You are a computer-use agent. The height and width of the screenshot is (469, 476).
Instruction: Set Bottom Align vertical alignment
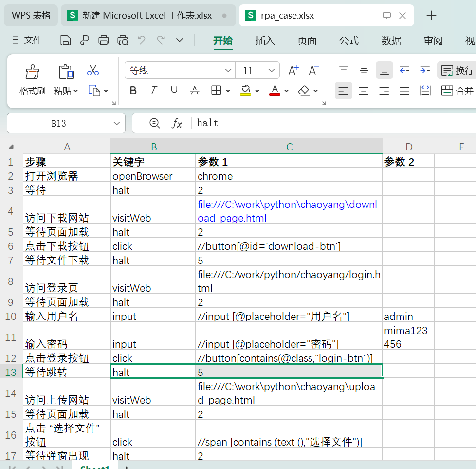click(384, 70)
